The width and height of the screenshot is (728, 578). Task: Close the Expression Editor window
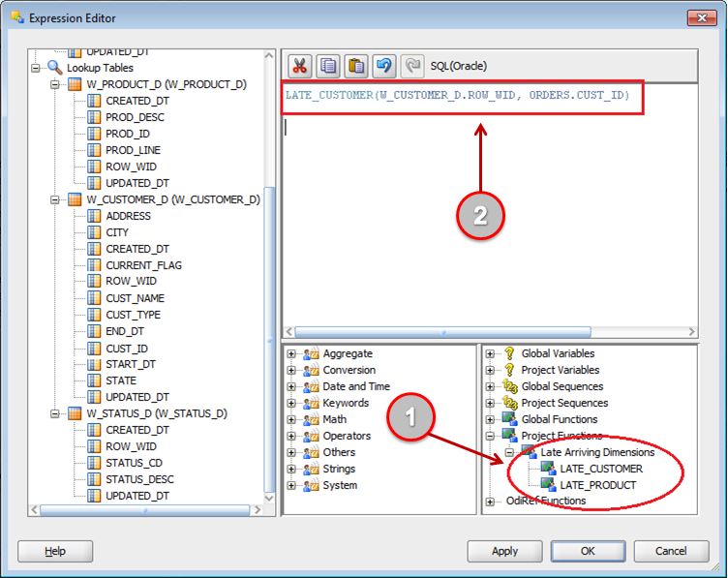click(702, 17)
